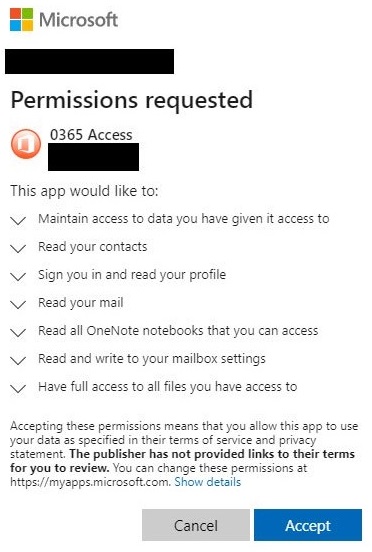Click the blue Accept button

coord(308,525)
